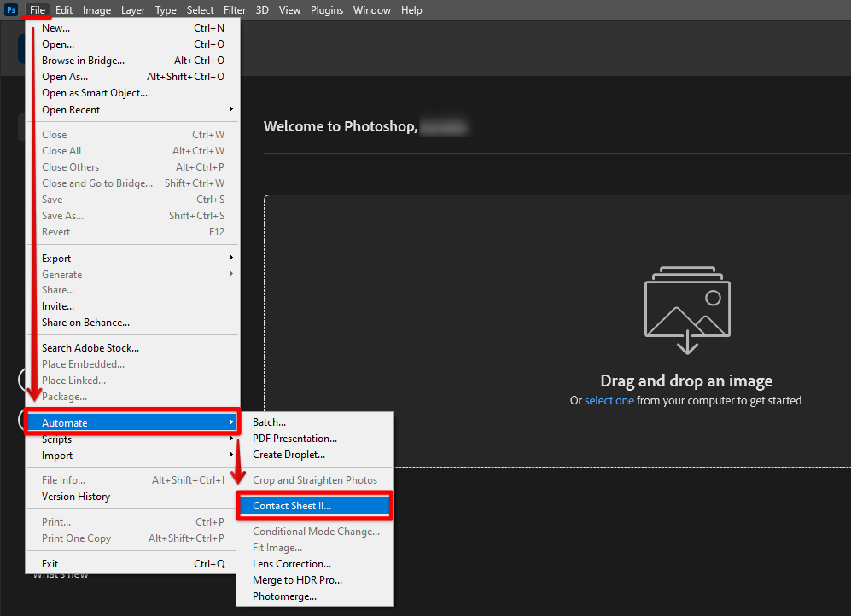The width and height of the screenshot is (851, 616).
Task: Click the drag and drop image icon
Action: [x=687, y=311]
